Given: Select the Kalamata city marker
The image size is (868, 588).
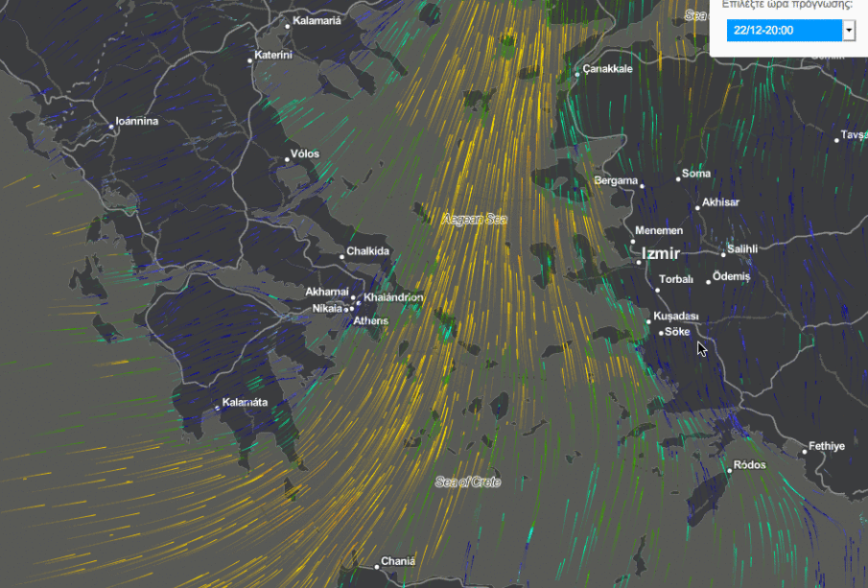Looking at the screenshot, I should pos(219,409).
